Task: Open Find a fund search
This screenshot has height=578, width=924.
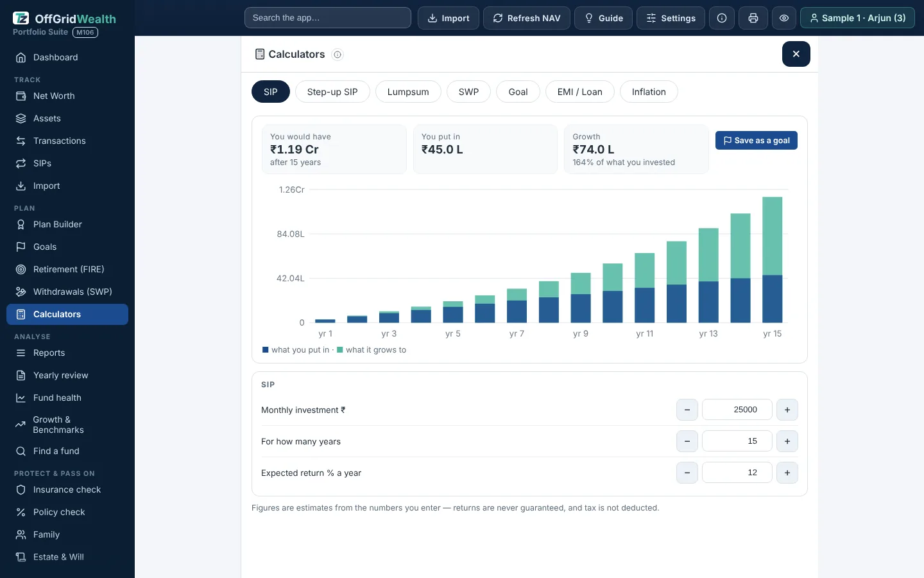Action: [67, 451]
